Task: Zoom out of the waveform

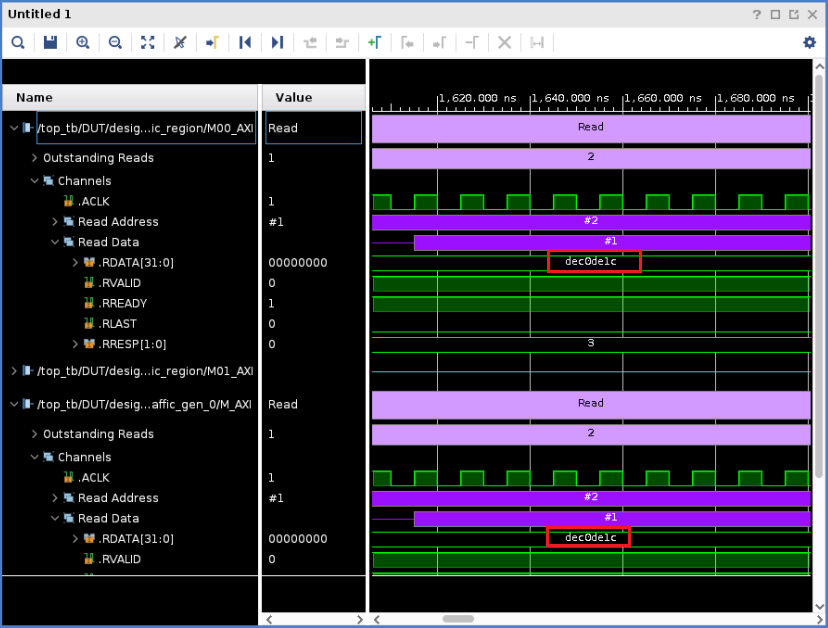Action: point(115,42)
